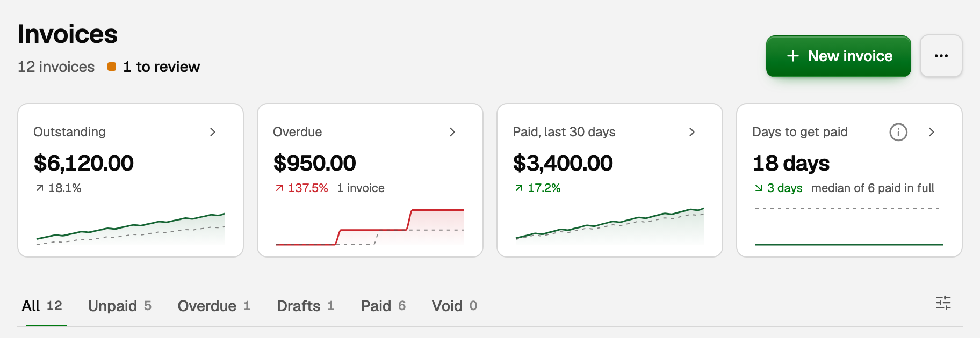The height and width of the screenshot is (338, 980).
Task: Switch to the Drafts tab
Action: pyautogui.click(x=306, y=306)
